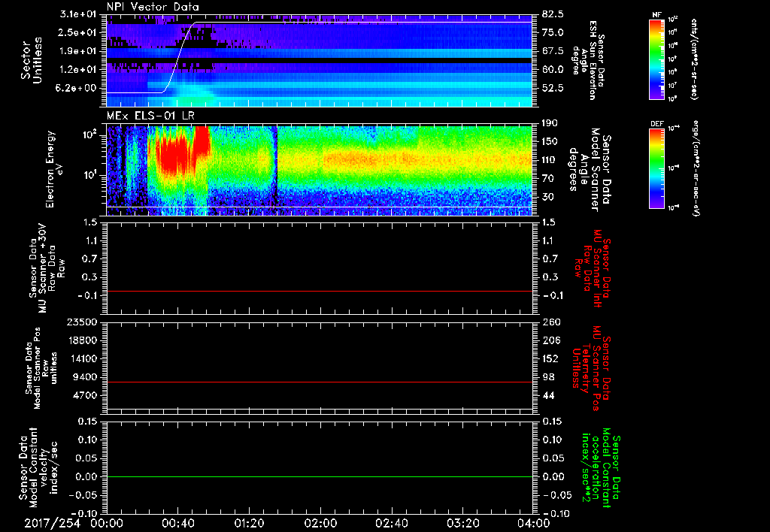Click the '30' scanner angle tick
Screen dimensions: 770x532
click(x=547, y=198)
